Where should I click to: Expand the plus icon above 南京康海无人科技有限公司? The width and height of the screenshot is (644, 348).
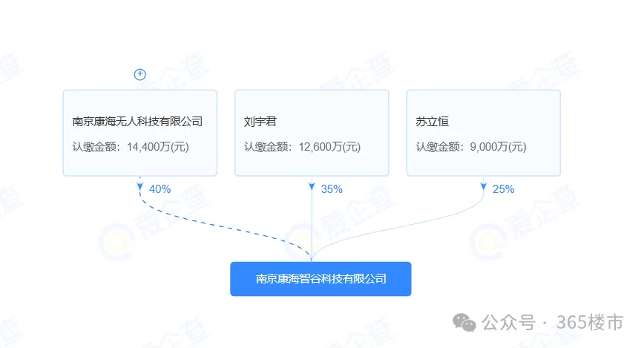(140, 74)
